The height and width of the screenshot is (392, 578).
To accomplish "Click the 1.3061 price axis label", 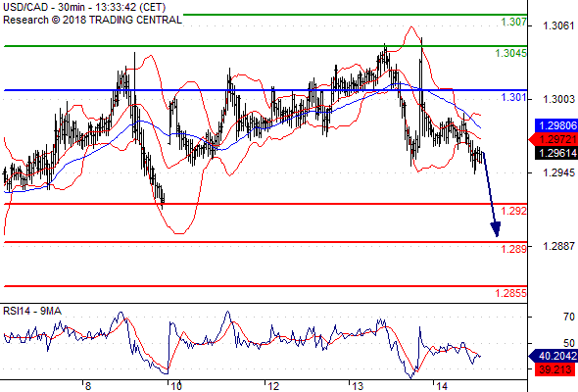I will pyautogui.click(x=558, y=25).
